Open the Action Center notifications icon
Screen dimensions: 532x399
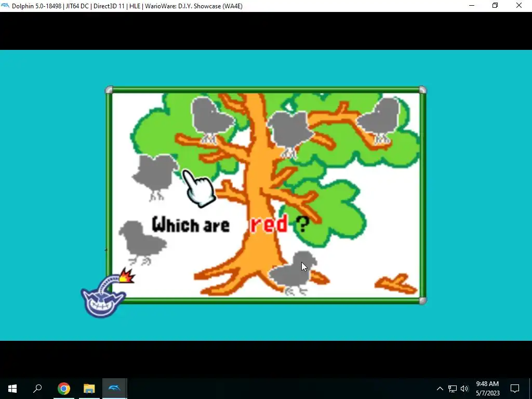click(x=515, y=389)
